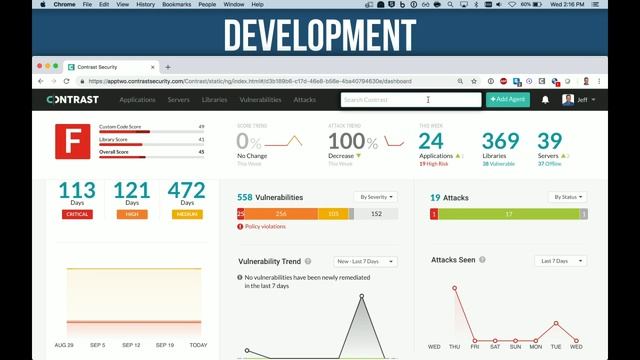Open Chrome's three-dot menu
The image size is (640, 360).
coord(599,81)
